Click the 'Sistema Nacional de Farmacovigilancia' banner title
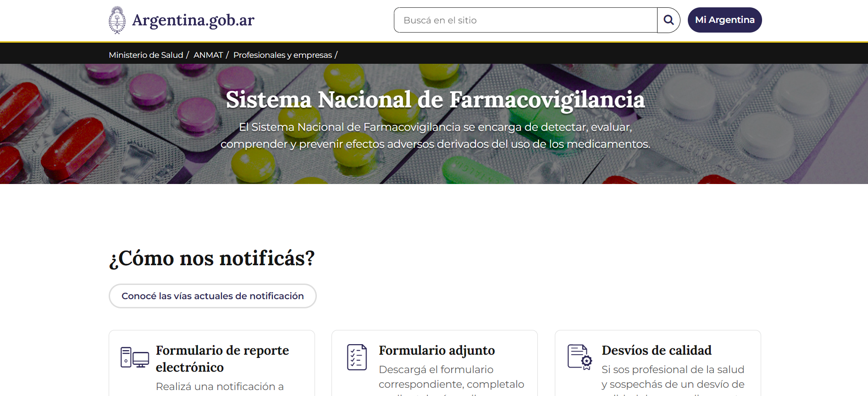Screen dimensions: 868x396 tap(435, 100)
